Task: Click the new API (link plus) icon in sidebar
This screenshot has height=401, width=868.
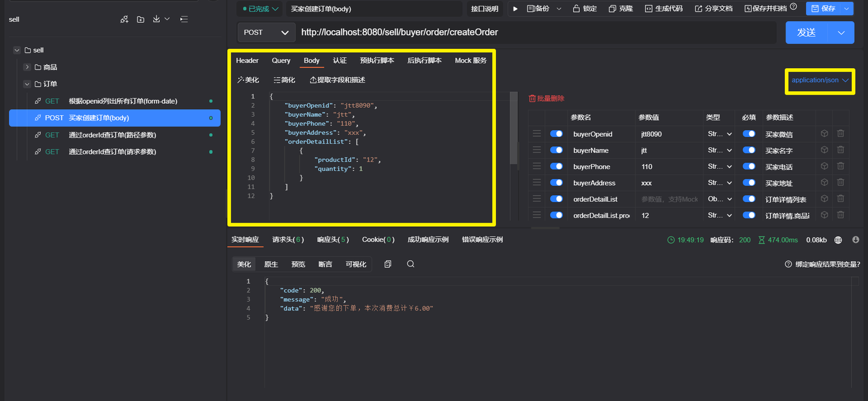Action: click(x=124, y=19)
